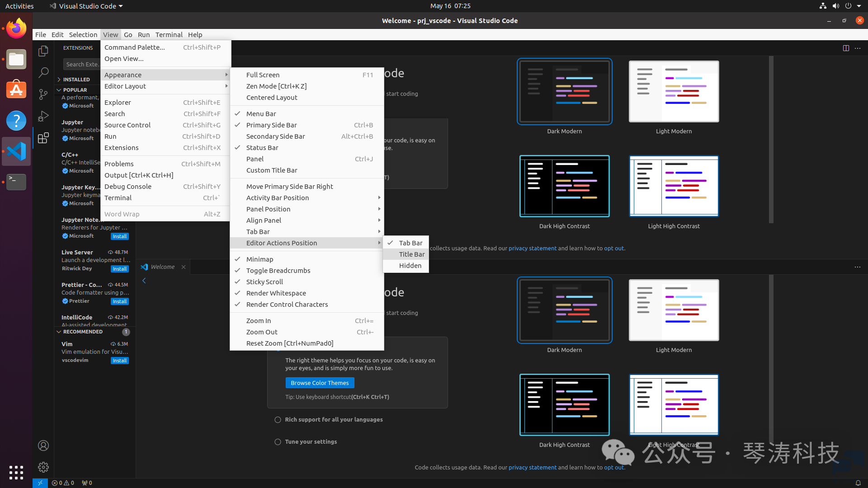This screenshot has height=488, width=868.
Task: Click the forwarded ports indicator in status bar
Action: point(87,483)
